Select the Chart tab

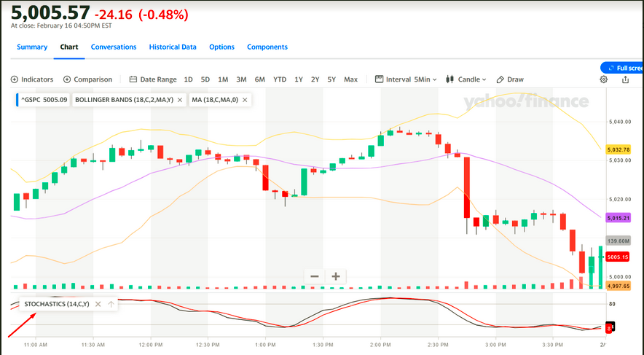(69, 47)
